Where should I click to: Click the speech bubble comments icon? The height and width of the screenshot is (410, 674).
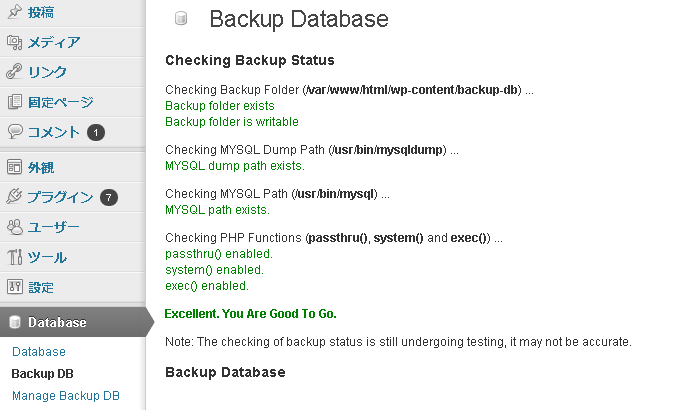pyautogui.click(x=14, y=131)
